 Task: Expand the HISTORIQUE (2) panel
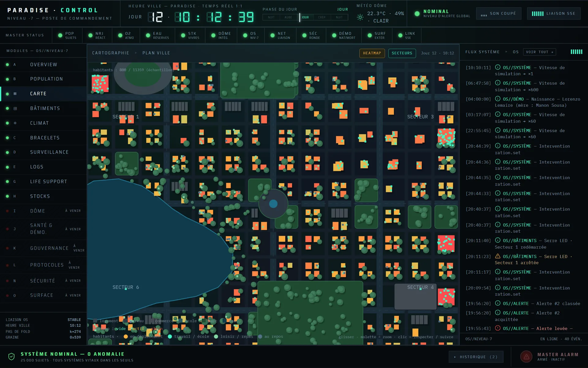tap(476, 357)
